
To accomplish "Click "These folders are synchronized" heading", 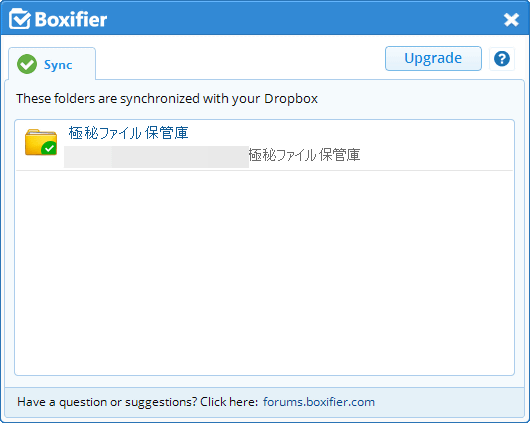I will click(167, 99).
